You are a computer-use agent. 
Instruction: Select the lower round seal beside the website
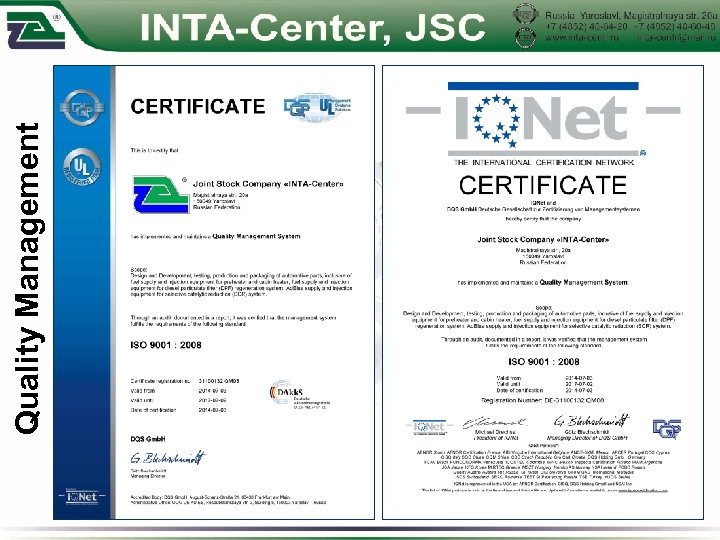pyautogui.click(x=526, y=38)
